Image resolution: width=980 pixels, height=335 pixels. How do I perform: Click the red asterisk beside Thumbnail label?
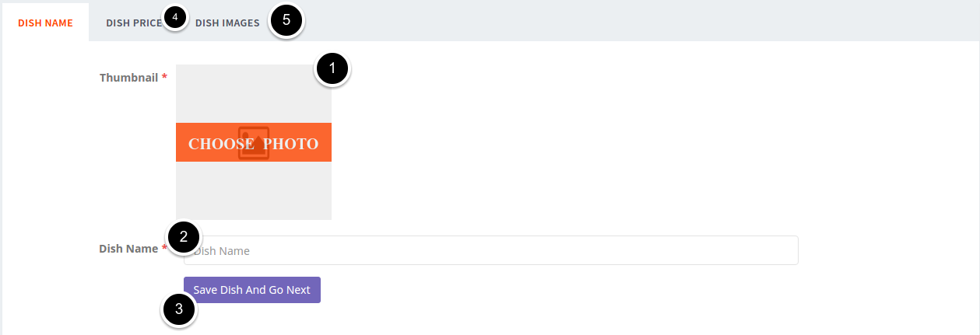tap(164, 78)
